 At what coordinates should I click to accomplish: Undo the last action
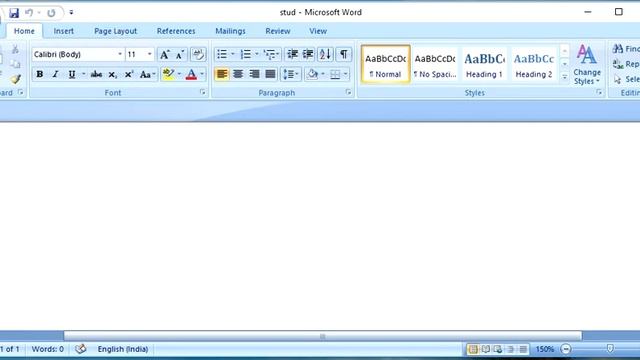pos(29,13)
